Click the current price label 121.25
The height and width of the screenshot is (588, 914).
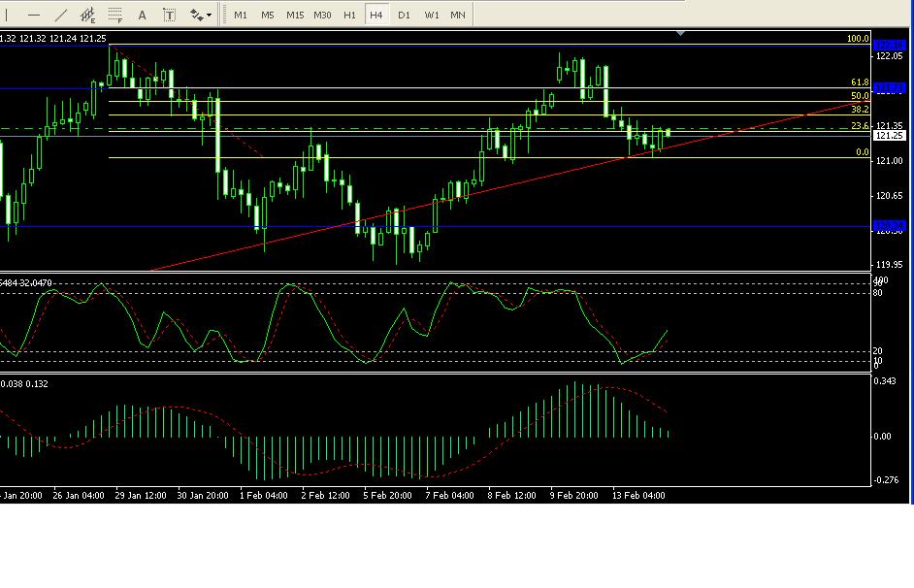coord(890,136)
